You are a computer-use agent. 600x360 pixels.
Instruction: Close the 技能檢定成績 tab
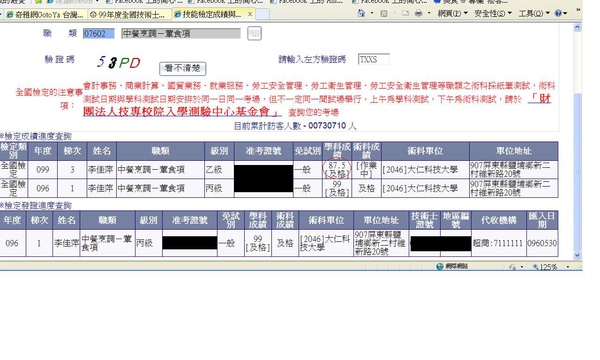(x=249, y=14)
